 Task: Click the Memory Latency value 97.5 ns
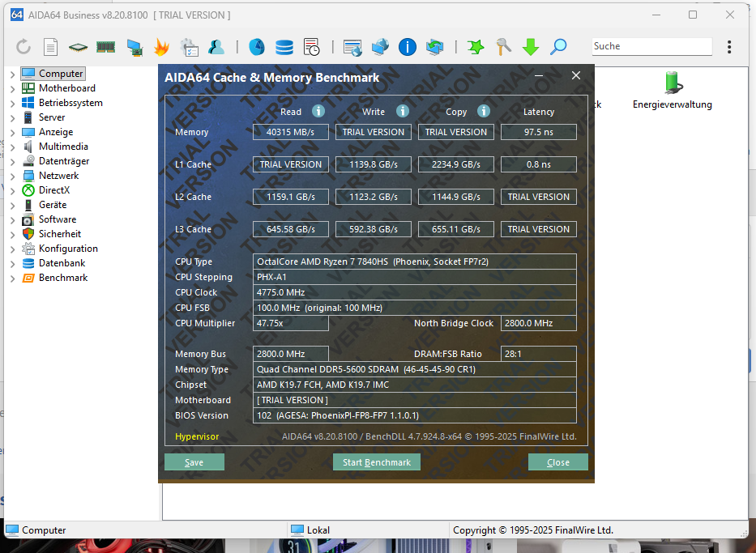pos(539,132)
